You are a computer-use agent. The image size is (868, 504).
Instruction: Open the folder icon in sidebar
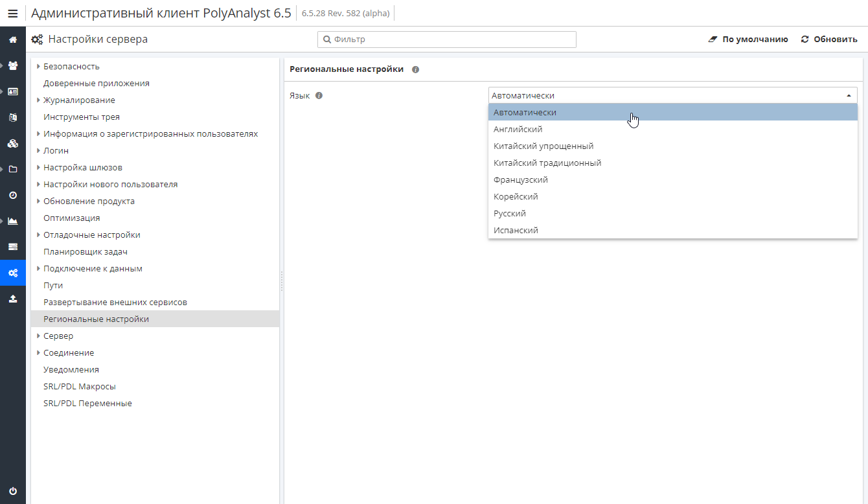[13, 169]
